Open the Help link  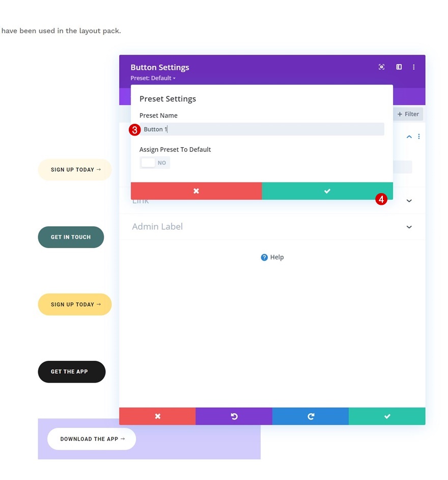coord(272,257)
